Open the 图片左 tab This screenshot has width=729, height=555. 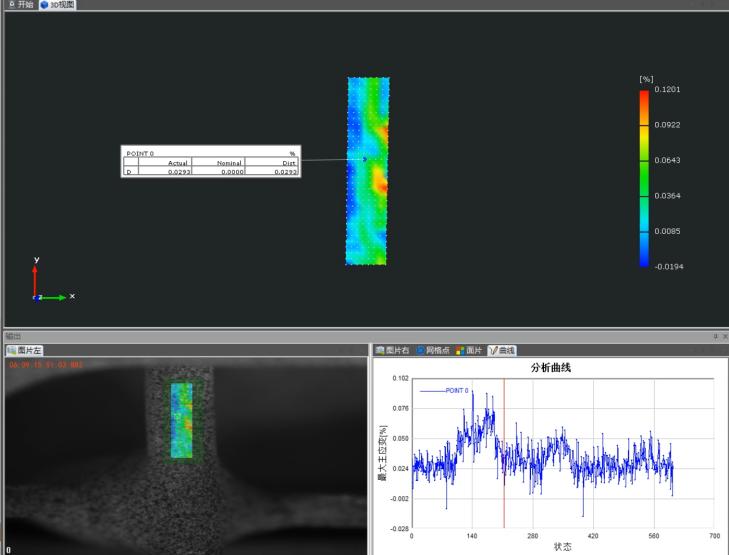(23, 351)
